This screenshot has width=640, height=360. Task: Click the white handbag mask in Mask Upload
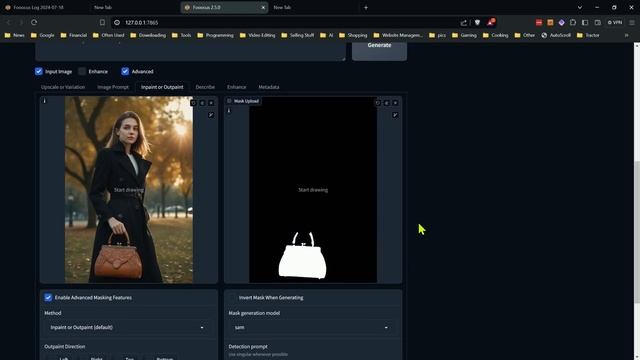(x=302, y=257)
